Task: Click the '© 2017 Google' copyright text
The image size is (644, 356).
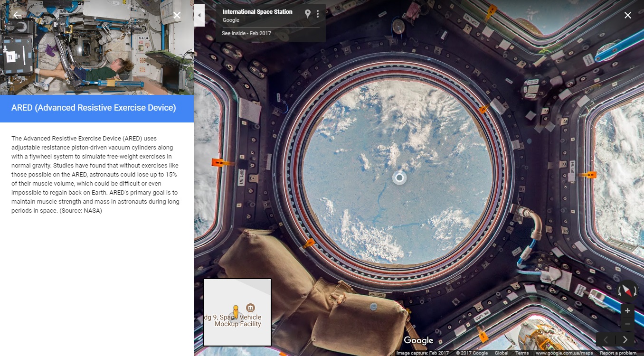Action: (x=472, y=353)
